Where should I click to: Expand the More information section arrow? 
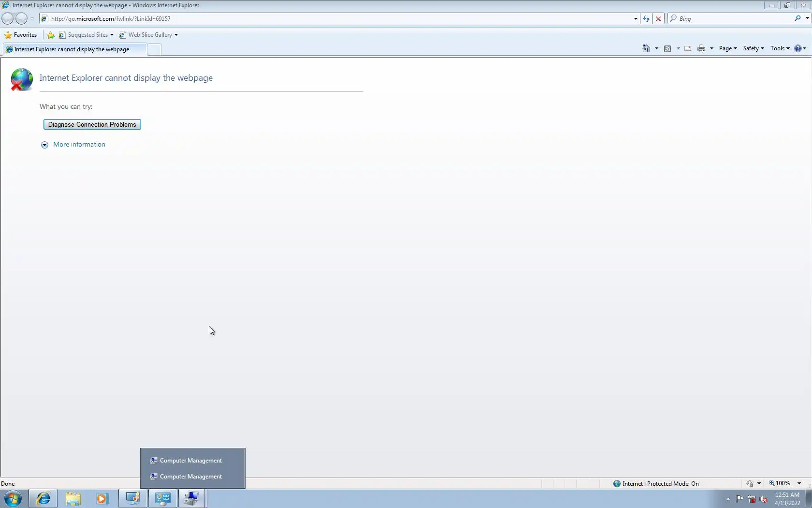44,145
